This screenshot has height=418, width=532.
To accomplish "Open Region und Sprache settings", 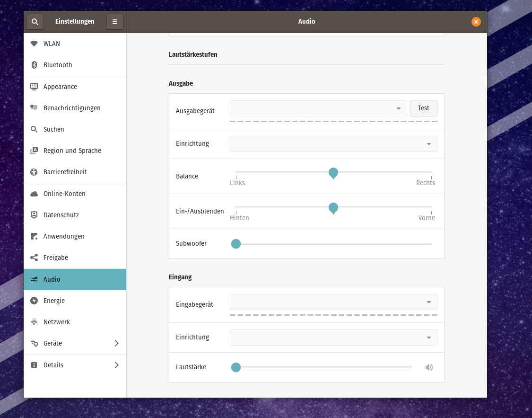I will pyautogui.click(x=75, y=151).
